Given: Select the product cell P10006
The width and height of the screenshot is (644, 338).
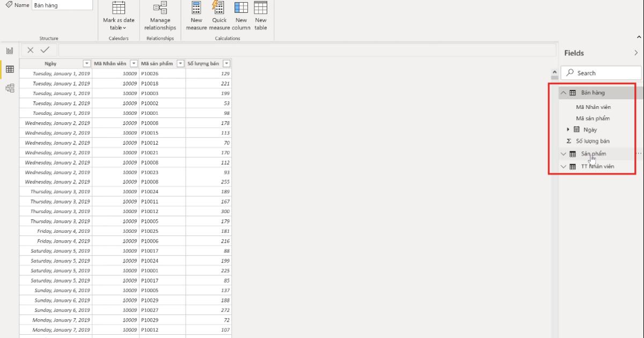Looking at the screenshot, I should tap(163, 241).
